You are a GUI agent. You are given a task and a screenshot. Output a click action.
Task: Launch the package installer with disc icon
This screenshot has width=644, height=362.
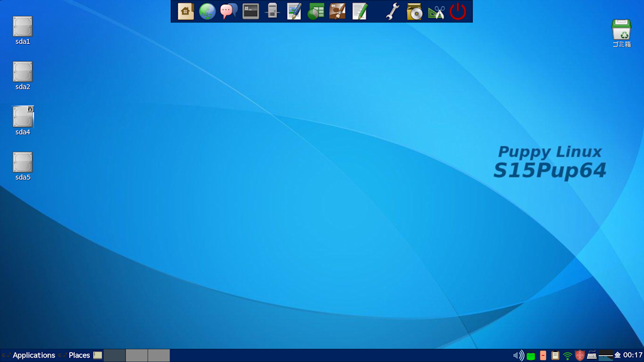click(x=415, y=11)
